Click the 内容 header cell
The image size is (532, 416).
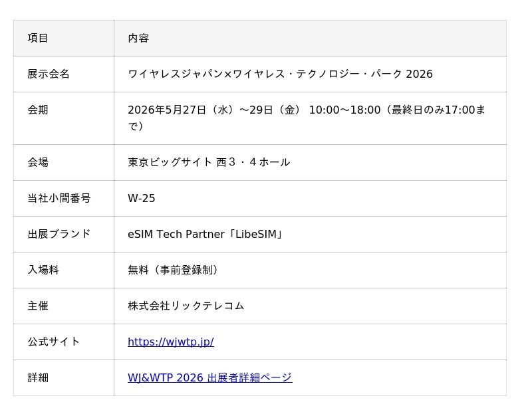(310, 38)
